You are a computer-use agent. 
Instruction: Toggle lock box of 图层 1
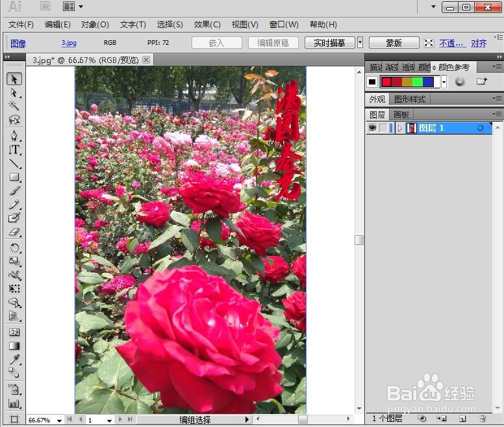click(x=383, y=128)
